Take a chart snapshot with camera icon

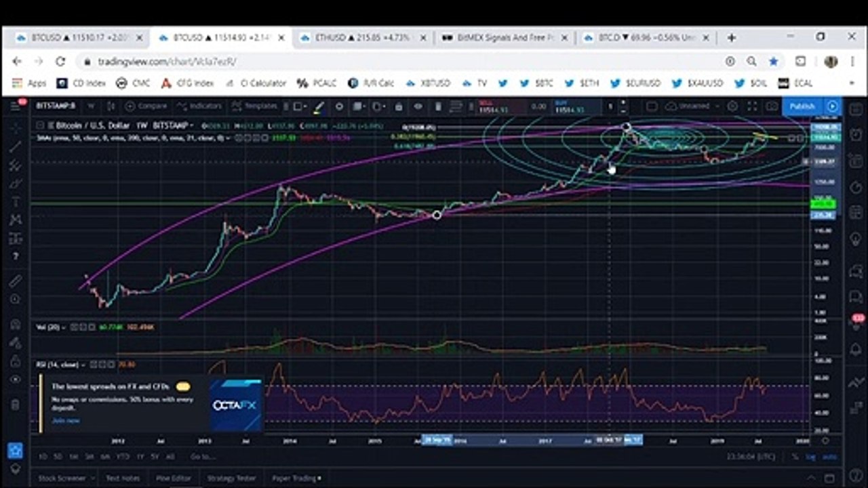pyautogui.click(x=772, y=106)
